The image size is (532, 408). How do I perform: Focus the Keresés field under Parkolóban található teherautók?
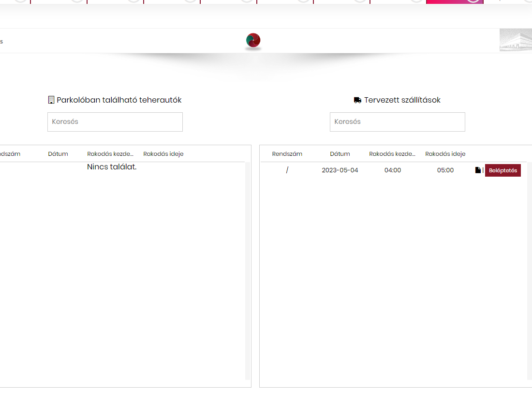click(x=115, y=122)
